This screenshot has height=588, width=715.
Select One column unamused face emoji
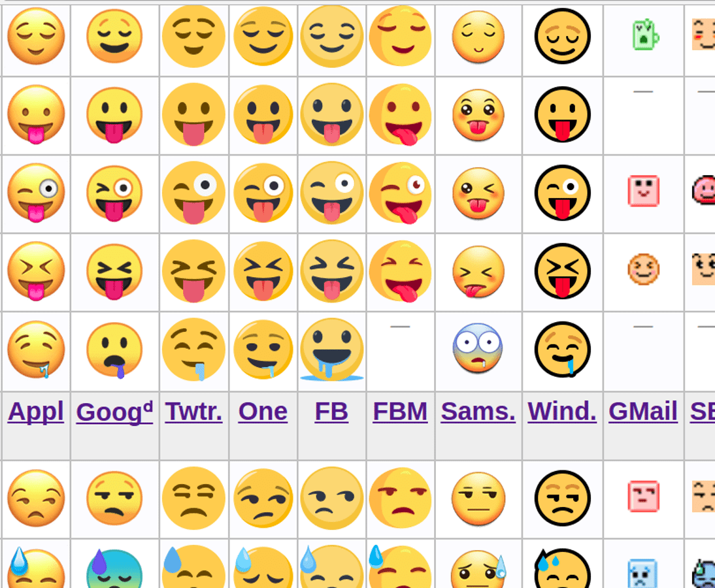[x=263, y=498]
